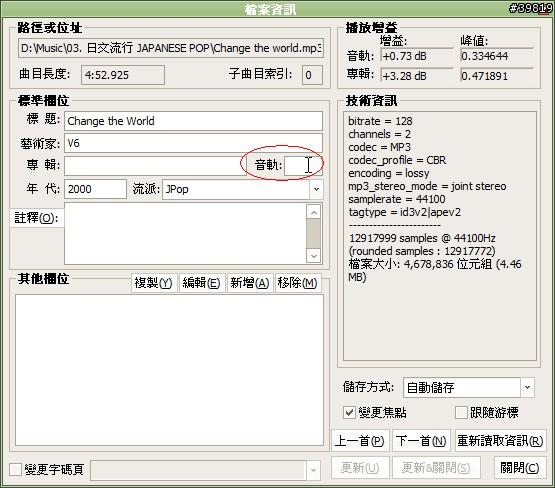Click the 其他欄位 other fields list area

[x=169, y=370]
